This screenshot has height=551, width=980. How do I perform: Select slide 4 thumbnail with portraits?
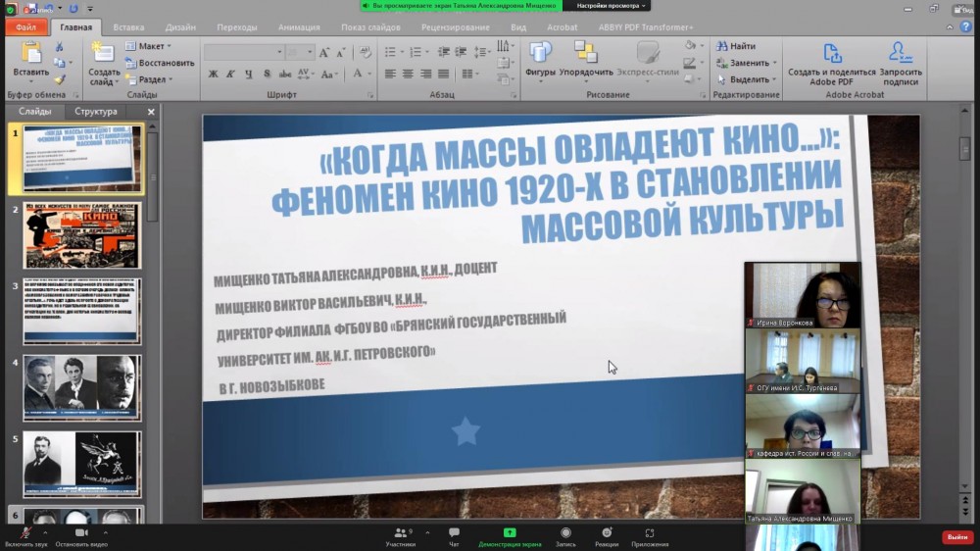(82, 387)
